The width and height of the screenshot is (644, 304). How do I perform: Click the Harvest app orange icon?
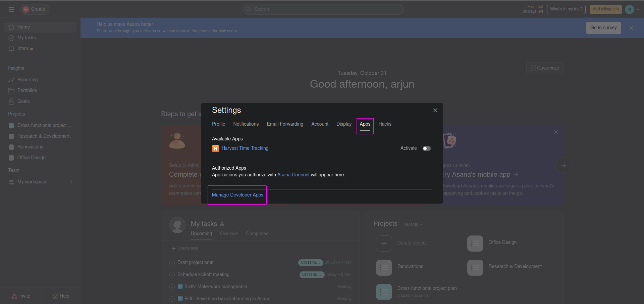click(x=215, y=148)
